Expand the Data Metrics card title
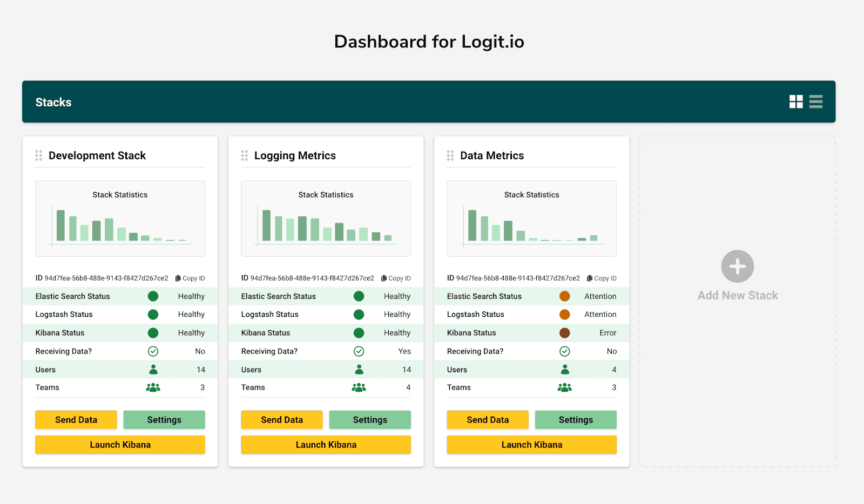This screenshot has width=864, height=504. pyautogui.click(x=491, y=155)
